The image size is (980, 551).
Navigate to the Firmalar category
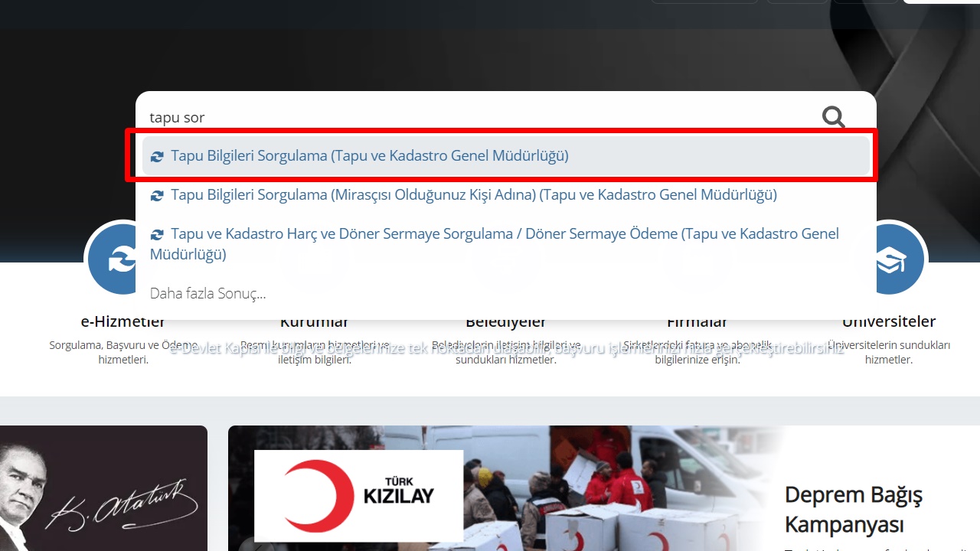(x=697, y=322)
